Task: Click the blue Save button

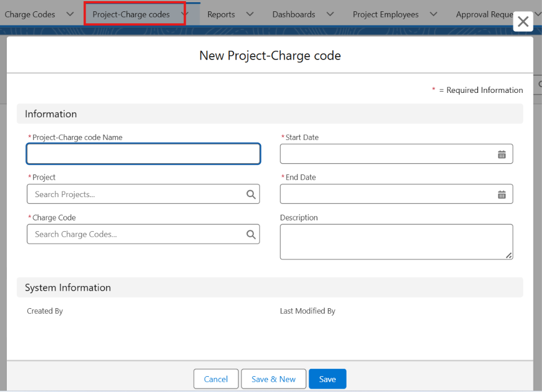Action: (327, 379)
